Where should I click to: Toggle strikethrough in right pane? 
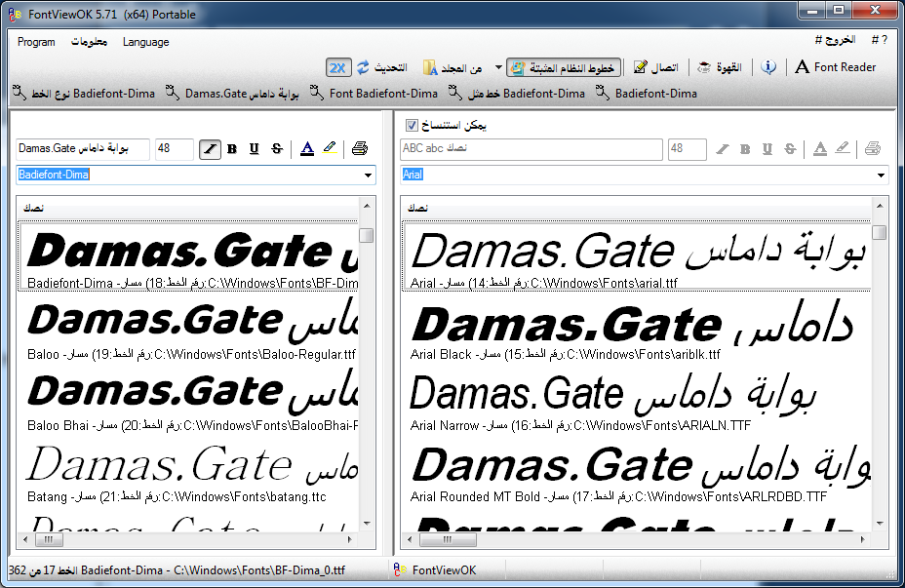point(790,149)
